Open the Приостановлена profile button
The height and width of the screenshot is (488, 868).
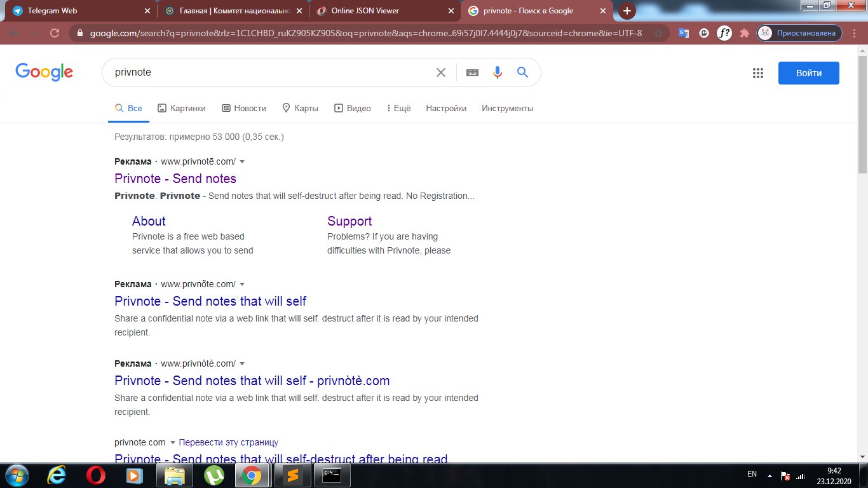(799, 33)
